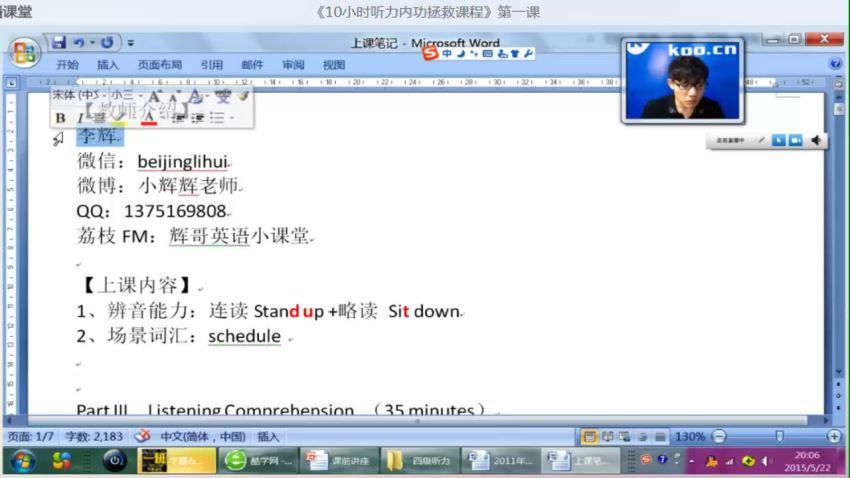Screen dimensions: 850x478
Task: Open the 邮件 ribbon tab
Action: click(x=252, y=65)
